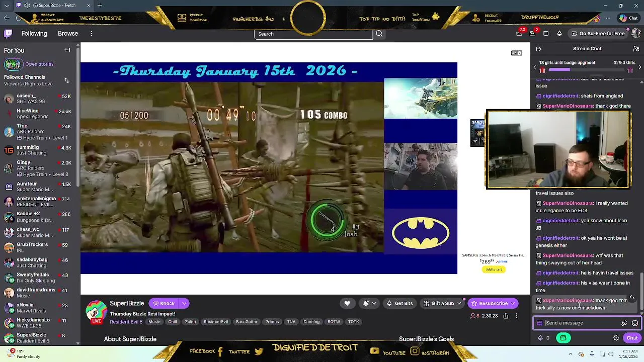The width and height of the screenshot is (644, 362).
Task: Send message with Chat button
Action: tap(632, 338)
